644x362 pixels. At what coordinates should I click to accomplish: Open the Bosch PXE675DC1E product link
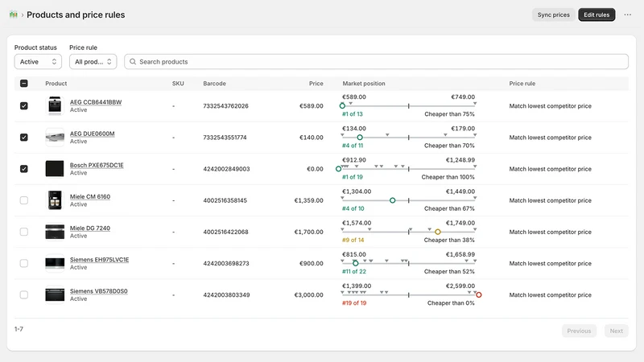click(x=97, y=165)
